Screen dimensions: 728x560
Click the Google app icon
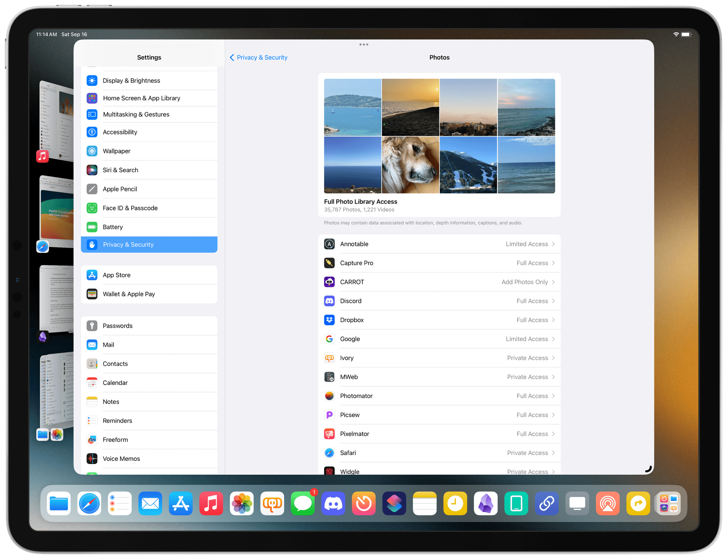click(x=330, y=339)
